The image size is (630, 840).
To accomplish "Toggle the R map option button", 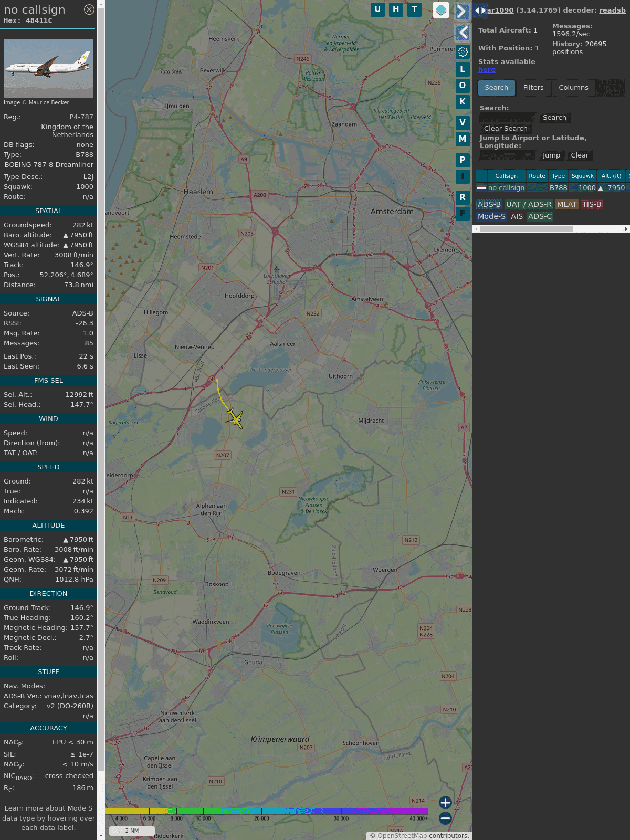I will click(463, 197).
